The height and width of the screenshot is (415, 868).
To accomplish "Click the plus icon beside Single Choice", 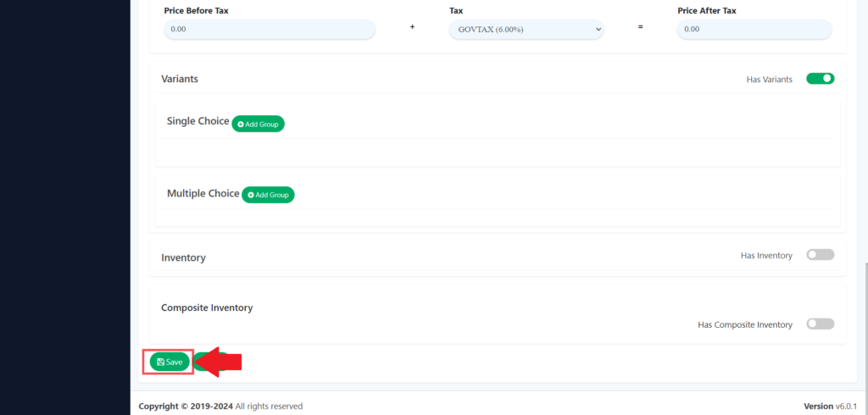I will tap(241, 125).
